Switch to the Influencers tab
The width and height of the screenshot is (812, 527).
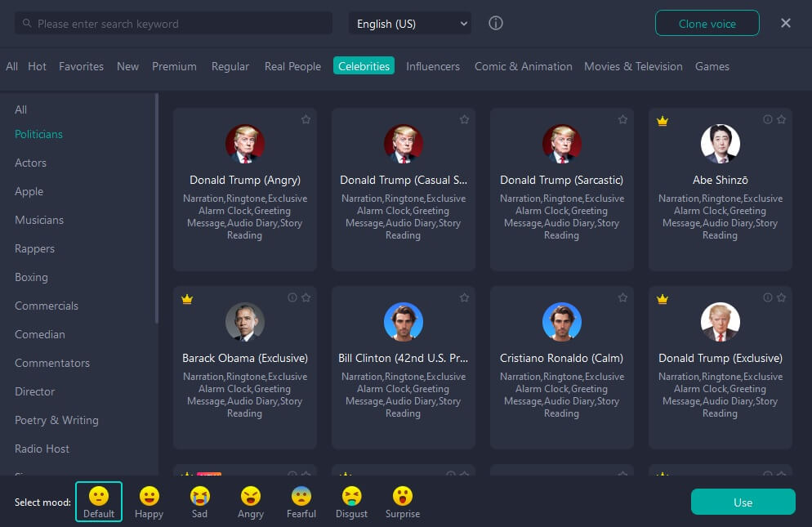[x=433, y=66]
